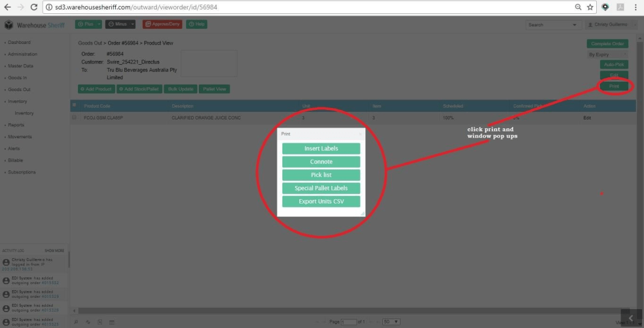The height and width of the screenshot is (328, 644).
Task: Click the page number input field
Action: (348, 322)
